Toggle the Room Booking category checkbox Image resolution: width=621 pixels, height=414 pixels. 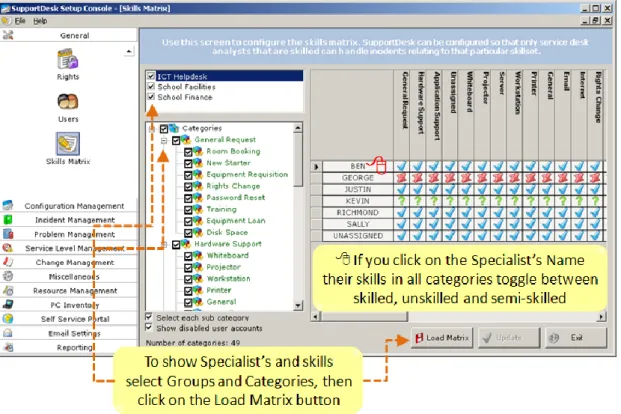point(188,151)
